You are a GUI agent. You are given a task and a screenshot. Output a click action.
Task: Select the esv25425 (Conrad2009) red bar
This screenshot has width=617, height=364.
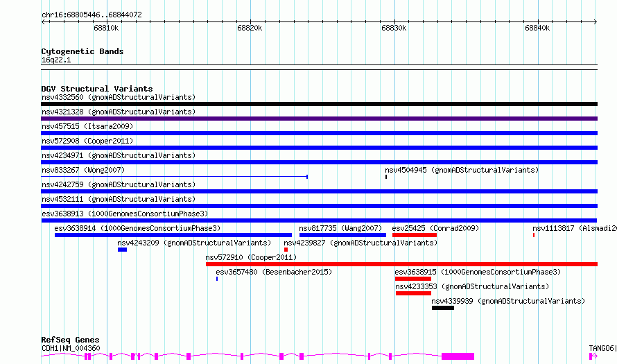click(x=415, y=235)
